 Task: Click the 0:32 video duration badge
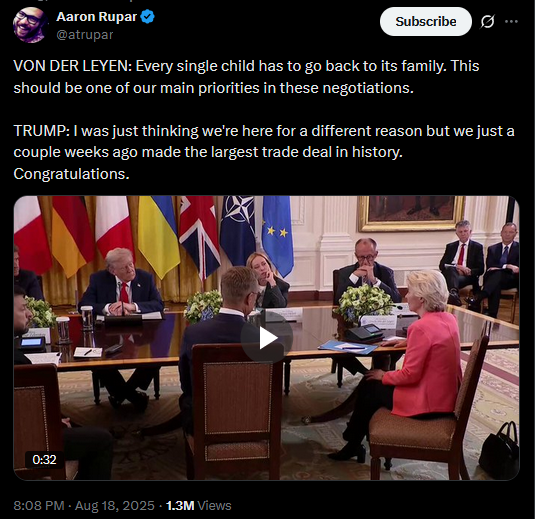[x=44, y=460]
